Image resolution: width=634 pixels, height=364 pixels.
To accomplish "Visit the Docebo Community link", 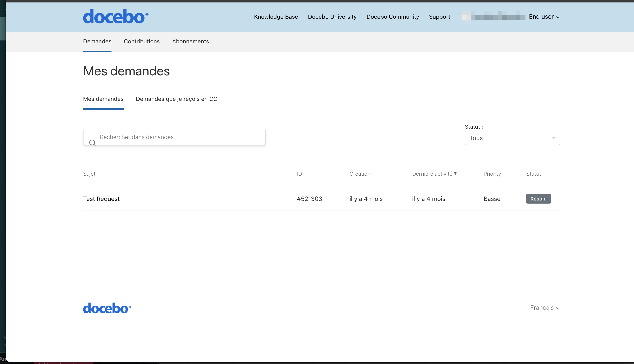I will point(392,17).
